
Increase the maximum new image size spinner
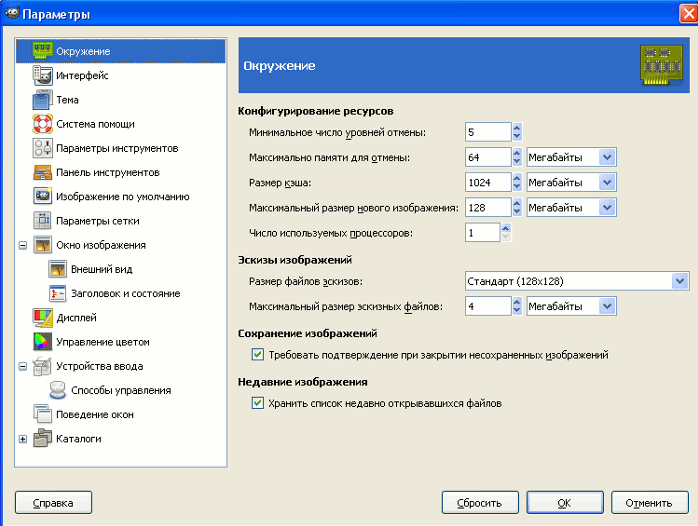pos(517,203)
